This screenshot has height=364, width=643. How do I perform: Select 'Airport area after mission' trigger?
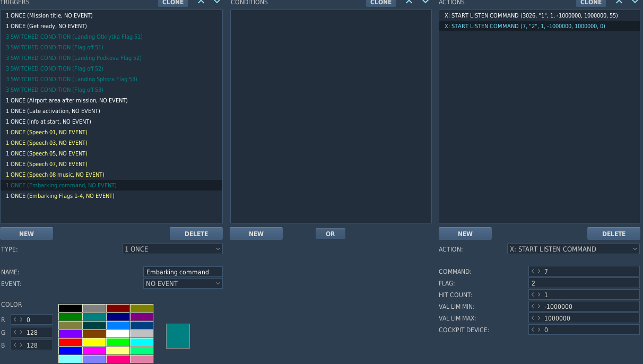(111, 100)
